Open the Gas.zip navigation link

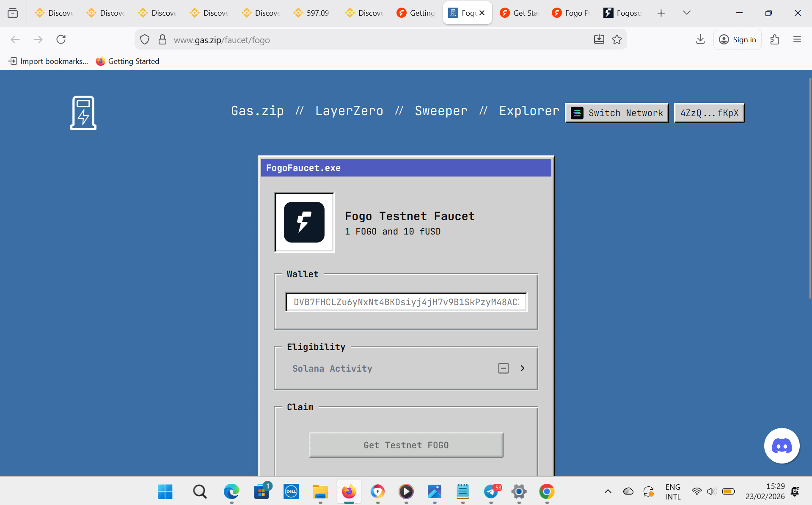[x=257, y=111]
